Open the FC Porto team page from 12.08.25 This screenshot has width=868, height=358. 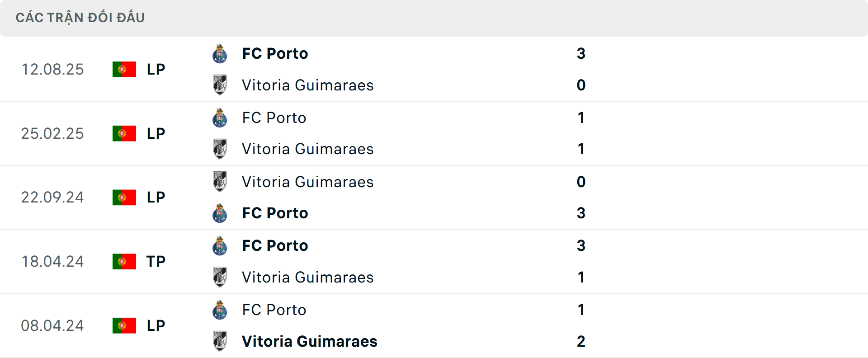tap(274, 53)
